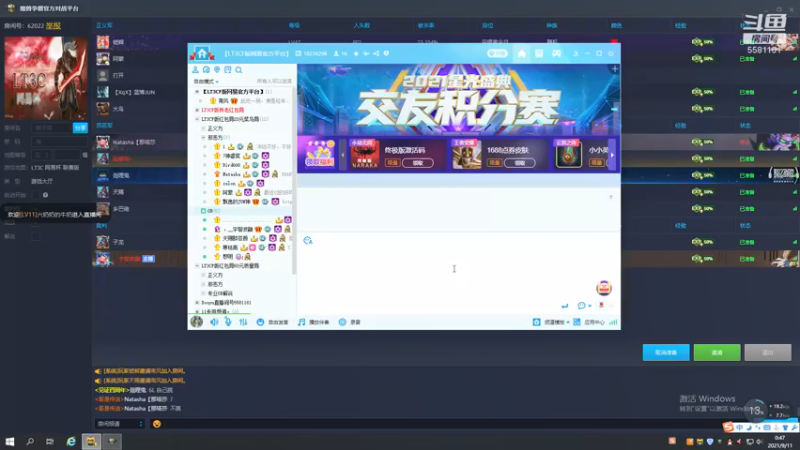
Task: Click the user avatar in YY bottom bar
Action: click(x=197, y=322)
